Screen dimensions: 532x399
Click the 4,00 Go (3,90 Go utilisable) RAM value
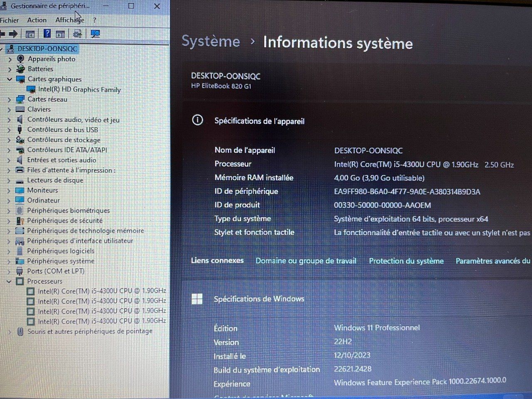379,178
